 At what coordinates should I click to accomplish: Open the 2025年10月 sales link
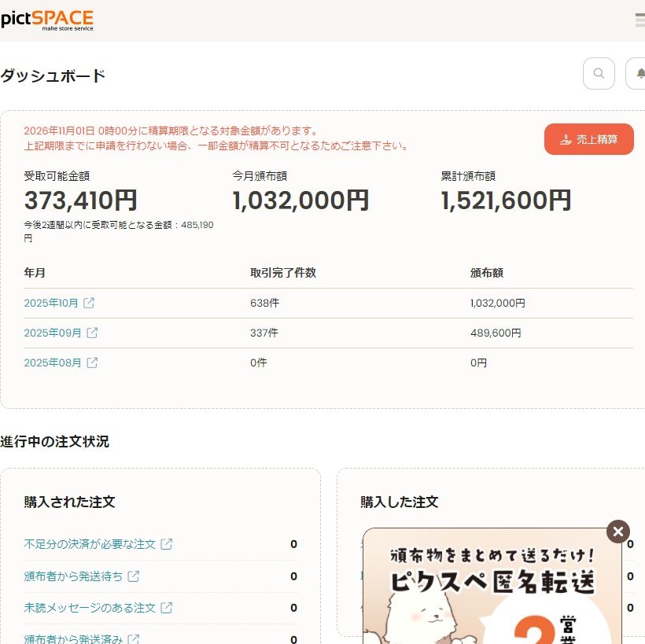51,303
